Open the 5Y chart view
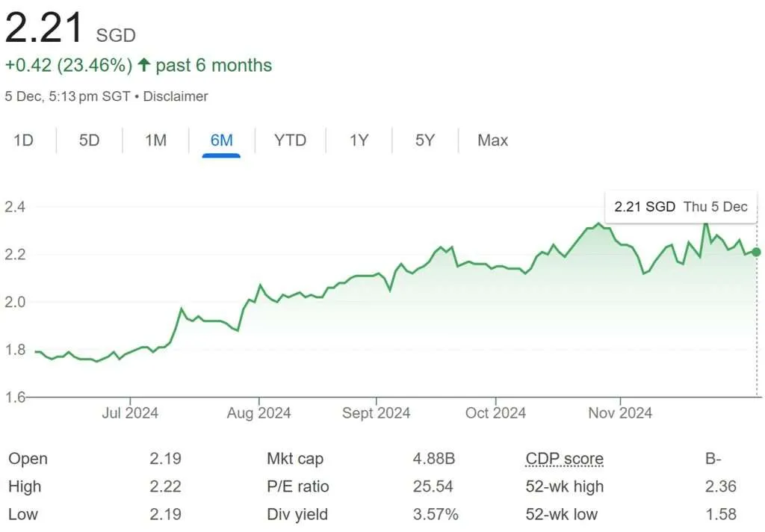The height and width of the screenshot is (532, 765). point(424,140)
